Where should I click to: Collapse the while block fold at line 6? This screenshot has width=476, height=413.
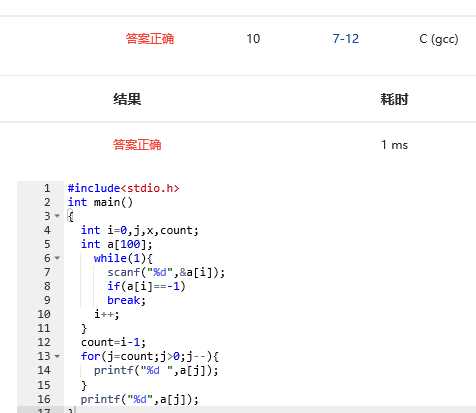click(x=57, y=258)
